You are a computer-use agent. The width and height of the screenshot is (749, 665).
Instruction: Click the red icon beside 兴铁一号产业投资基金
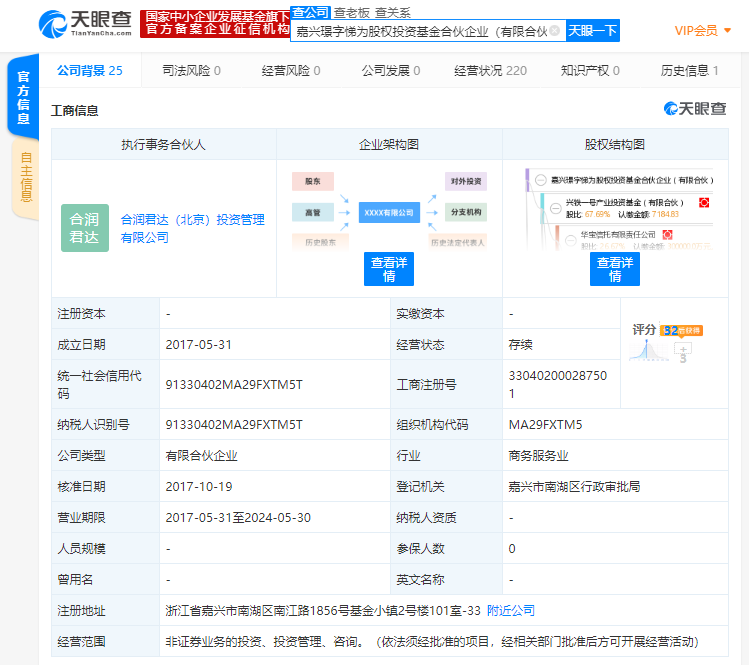click(x=703, y=202)
